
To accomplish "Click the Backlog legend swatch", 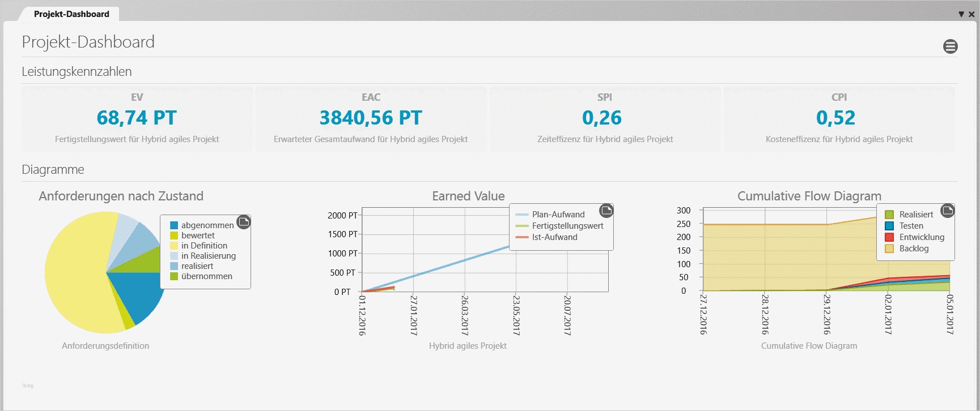I will (x=889, y=249).
